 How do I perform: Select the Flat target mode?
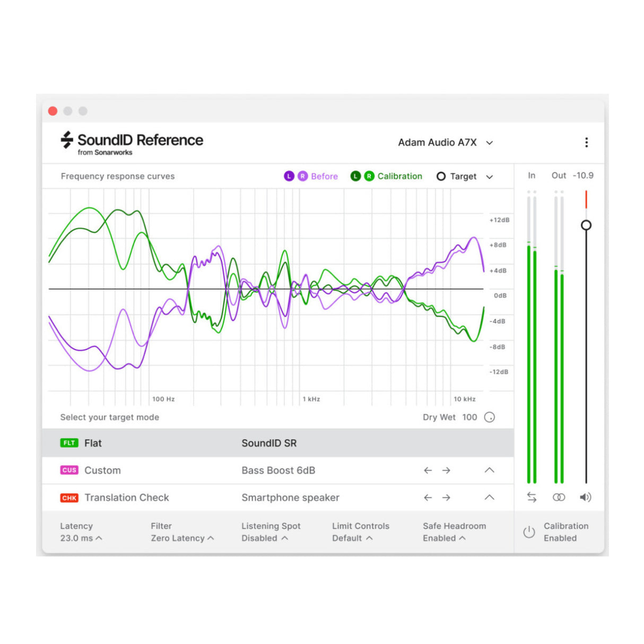278,443
